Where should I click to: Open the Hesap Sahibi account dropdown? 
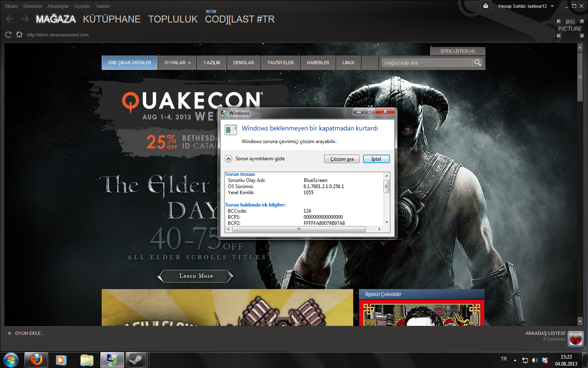(526, 6)
